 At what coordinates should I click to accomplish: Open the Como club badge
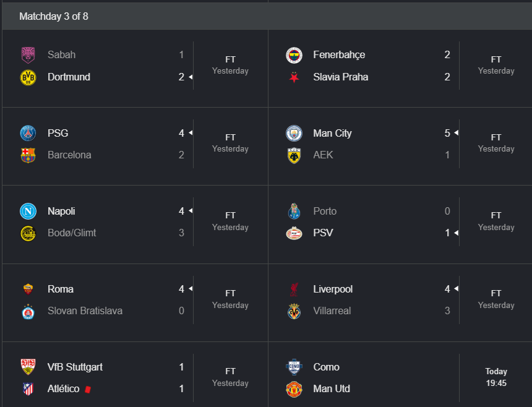(x=294, y=367)
